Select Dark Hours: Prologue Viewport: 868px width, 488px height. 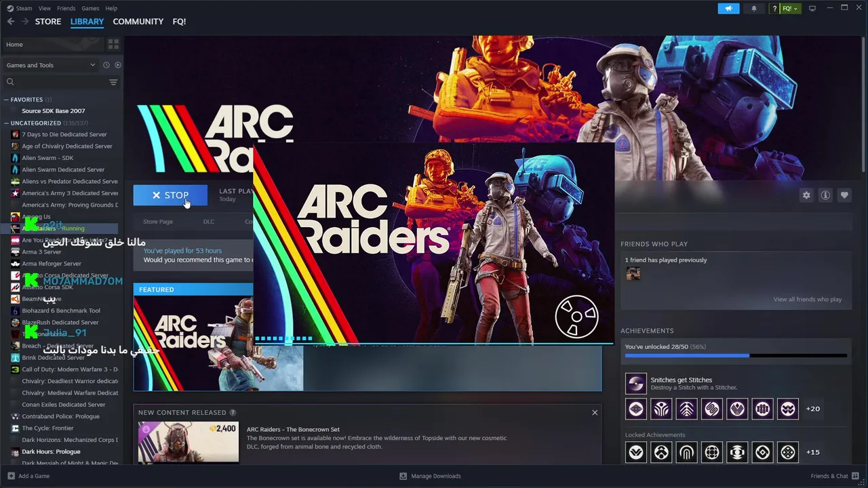click(51, 451)
